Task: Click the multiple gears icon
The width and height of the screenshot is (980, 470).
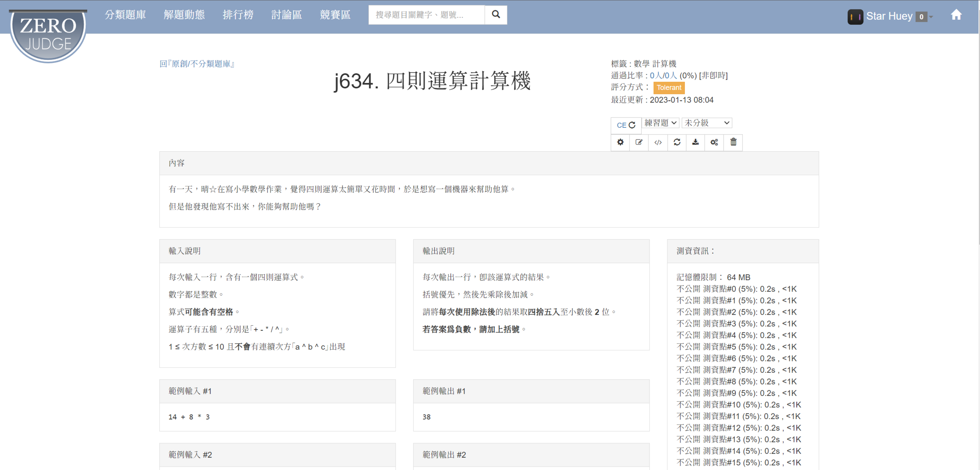Action: click(x=714, y=142)
